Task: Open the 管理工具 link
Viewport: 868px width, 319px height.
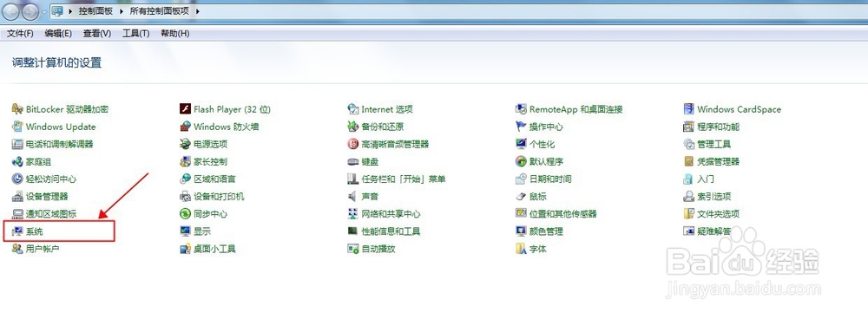Action: click(x=714, y=144)
